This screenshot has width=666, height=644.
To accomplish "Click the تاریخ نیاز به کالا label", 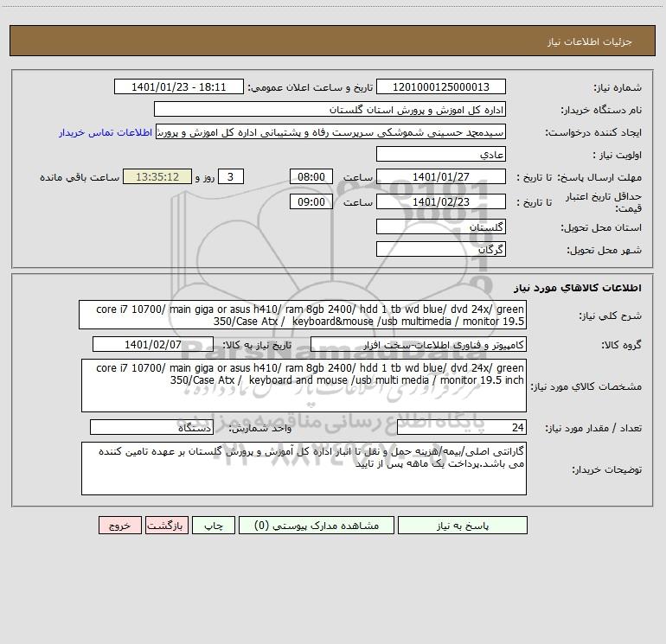I will pyautogui.click(x=257, y=345).
